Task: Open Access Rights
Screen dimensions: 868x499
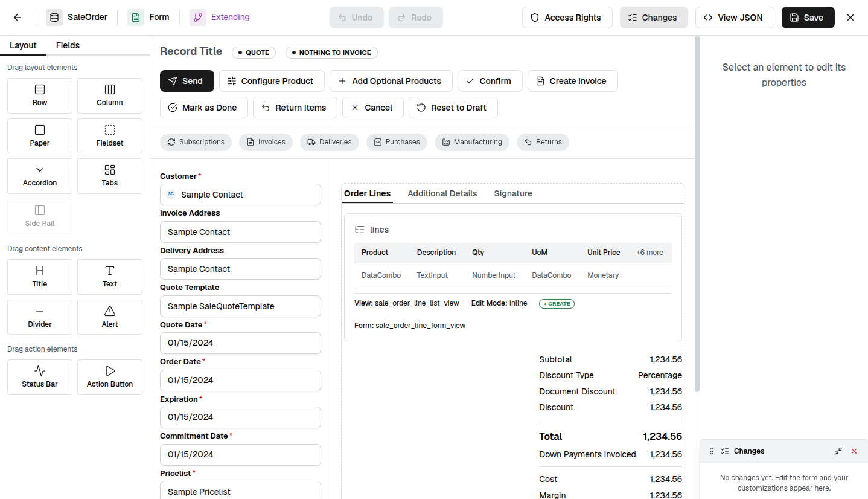Action: point(567,18)
